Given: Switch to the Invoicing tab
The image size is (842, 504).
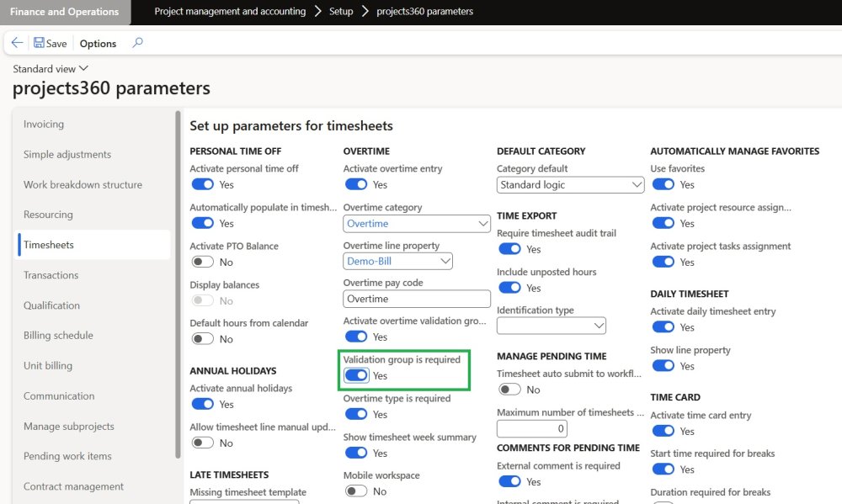Looking at the screenshot, I should coord(44,124).
